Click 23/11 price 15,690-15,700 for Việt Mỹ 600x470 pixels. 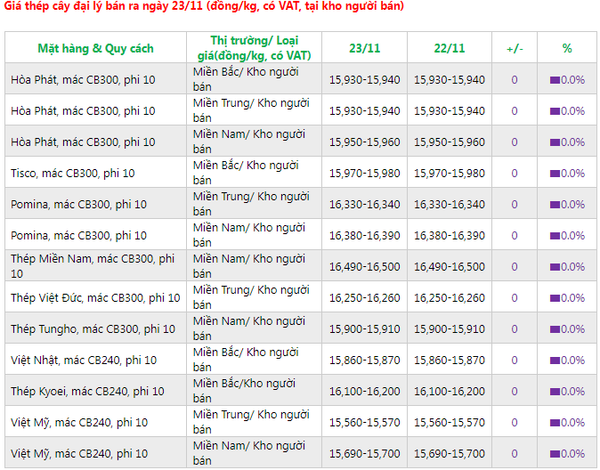click(x=365, y=454)
